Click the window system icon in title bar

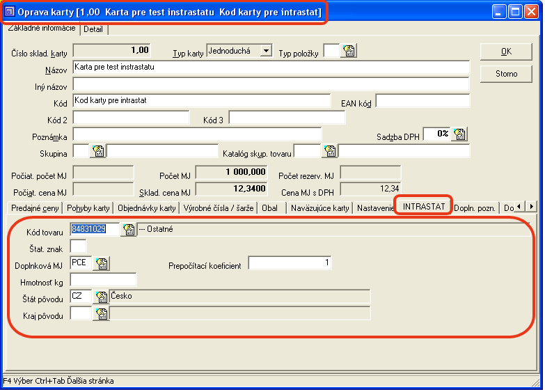coord(9,12)
